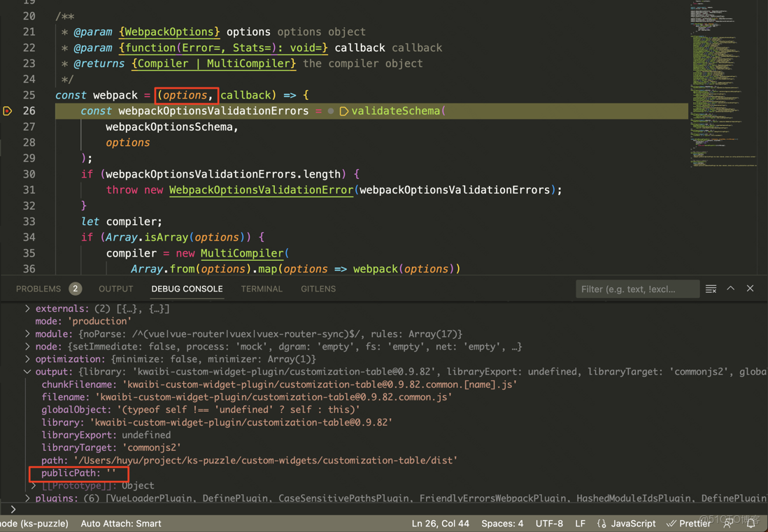Click line number 33 in the gutter
This screenshot has height=532, width=768.
tap(29, 222)
